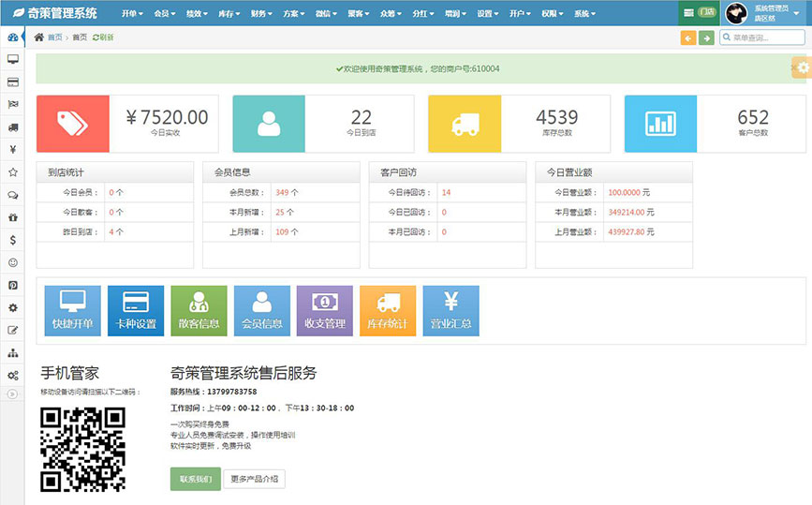Viewport: 812px width, 505px height.
Task: Open the settings gear on right edge
Action: click(x=802, y=67)
